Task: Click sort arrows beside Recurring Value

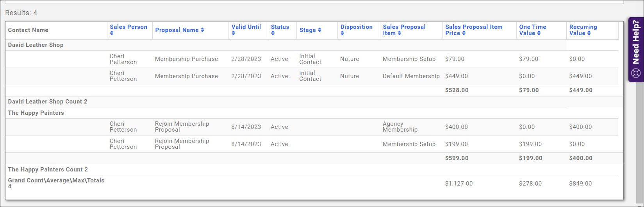Action: [x=589, y=34]
